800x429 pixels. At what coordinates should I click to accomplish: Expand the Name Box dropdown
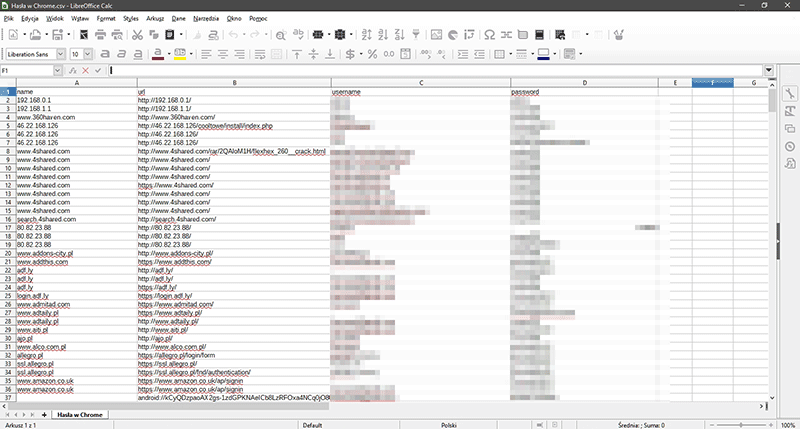pos(58,70)
